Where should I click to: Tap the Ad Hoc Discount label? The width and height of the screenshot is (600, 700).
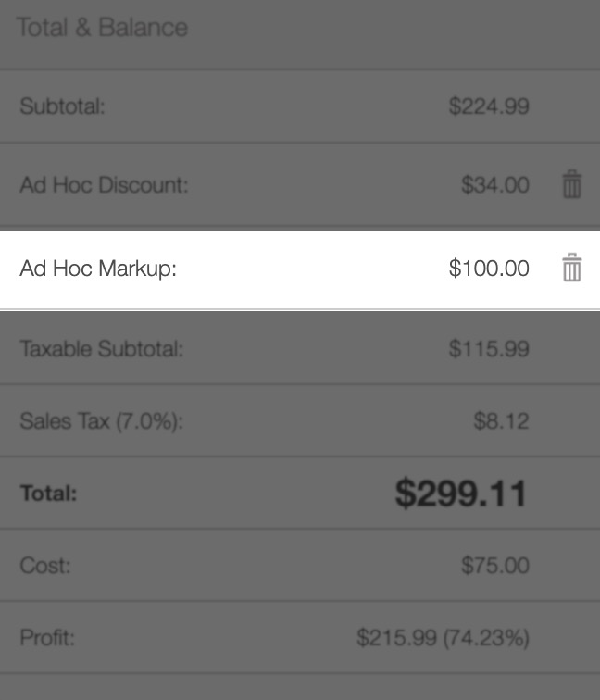click(x=104, y=185)
